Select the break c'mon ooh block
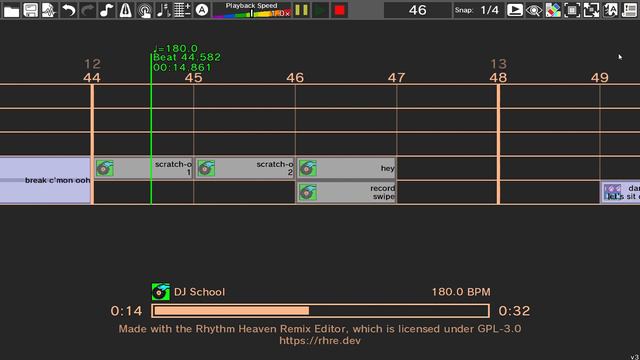This screenshot has width=640, height=360. coord(45,180)
